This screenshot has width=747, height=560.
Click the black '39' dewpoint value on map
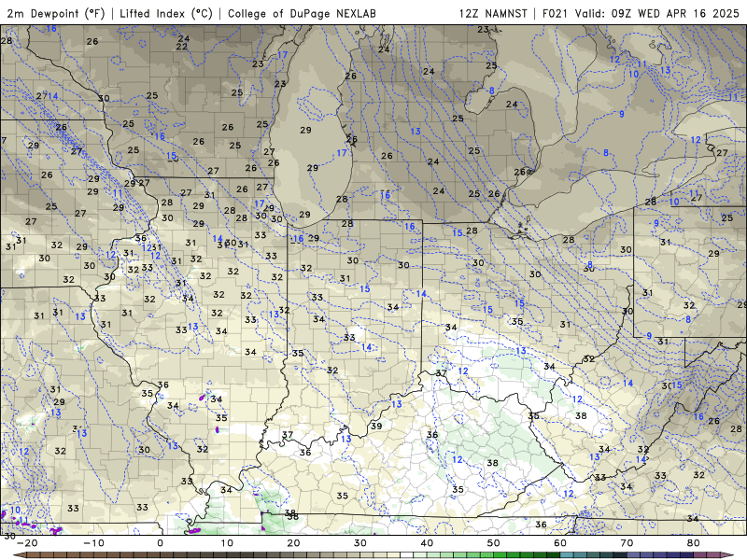point(376,426)
